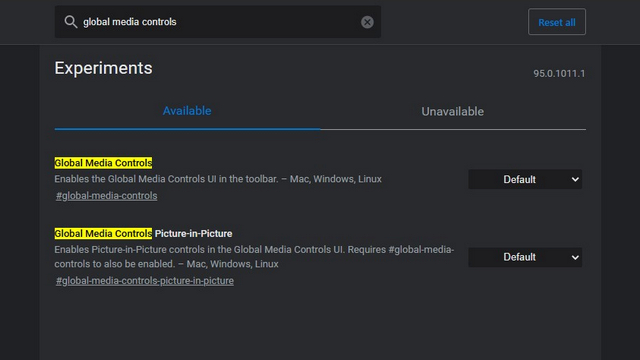Click the Picture-in-Picture controls description text
The height and width of the screenshot is (360, 640).
pos(254,257)
